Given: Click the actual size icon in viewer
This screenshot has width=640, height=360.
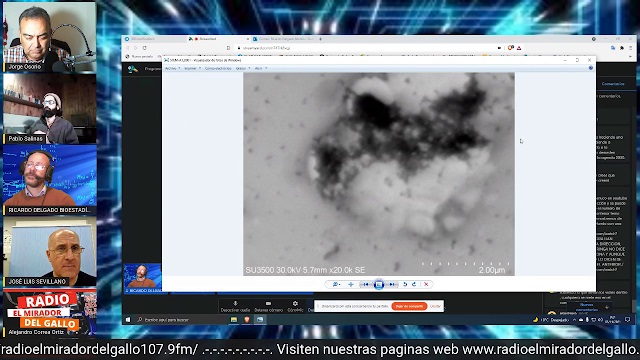Looking at the screenshot, I should click(x=351, y=284).
